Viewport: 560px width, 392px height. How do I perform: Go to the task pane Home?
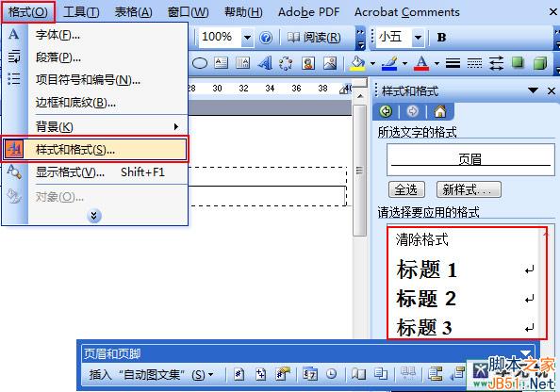tap(440, 111)
